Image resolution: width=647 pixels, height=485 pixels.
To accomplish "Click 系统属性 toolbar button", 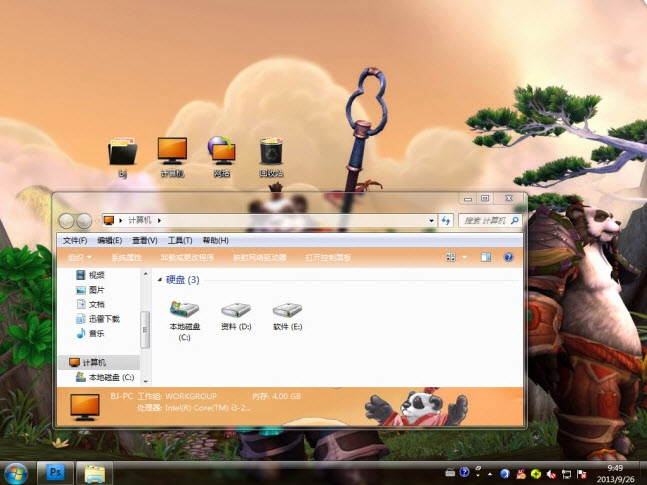I will tap(126, 258).
